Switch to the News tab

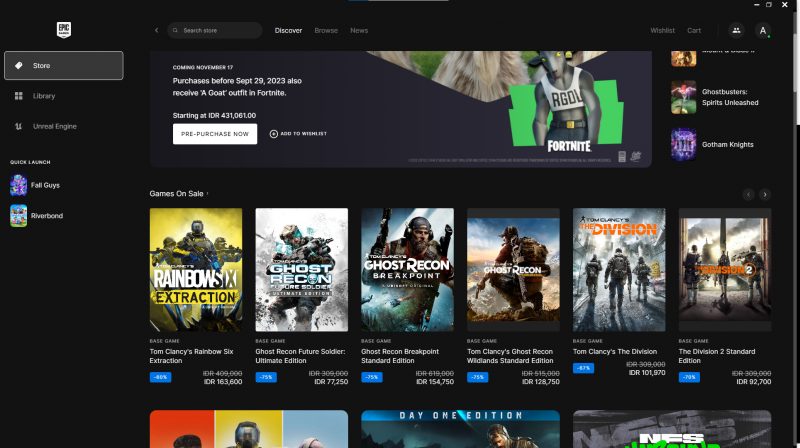[359, 31]
